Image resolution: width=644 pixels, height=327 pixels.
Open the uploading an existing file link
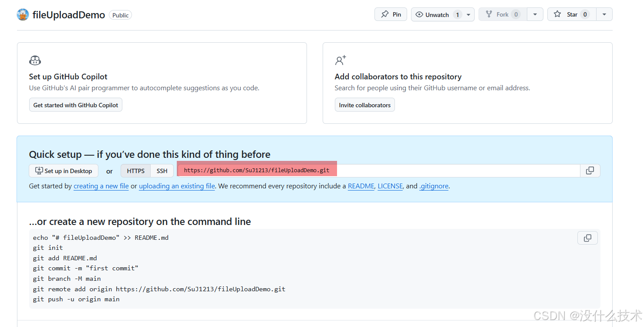coord(177,186)
